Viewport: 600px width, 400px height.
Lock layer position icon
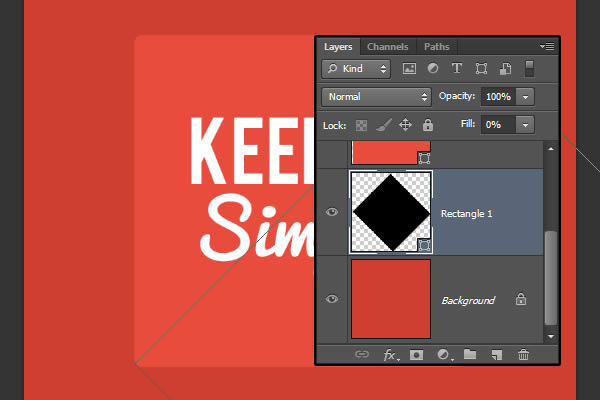click(405, 125)
